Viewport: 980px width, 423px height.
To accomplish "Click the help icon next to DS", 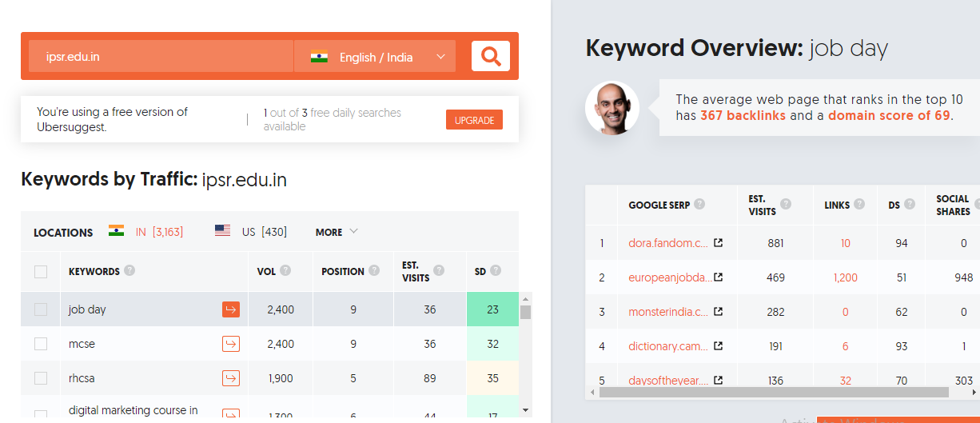I will 910,204.
